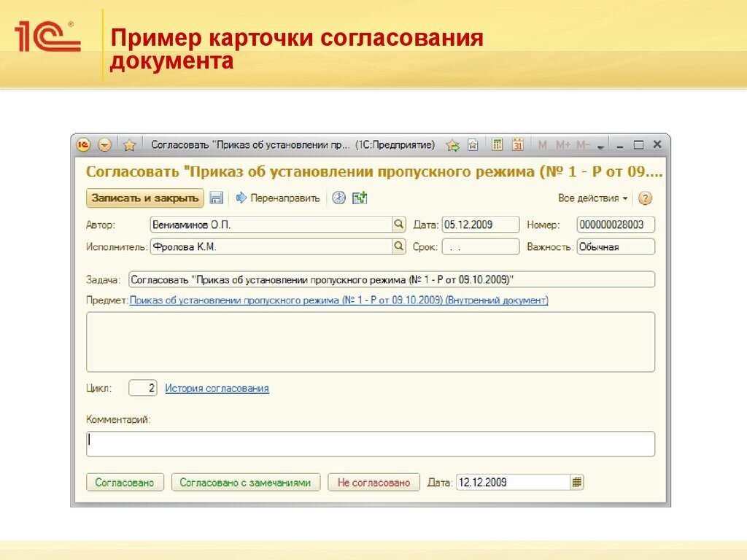This screenshot has width=747, height=560.
Task: Open the Автор field lookup magnifier
Action: click(399, 224)
